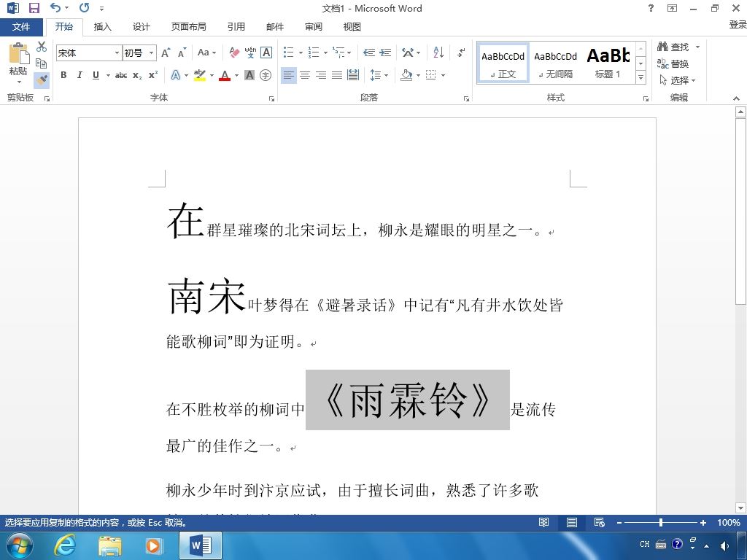This screenshot has height=560, width=747.
Task: Apply yellow text highlight color
Action: [200, 75]
